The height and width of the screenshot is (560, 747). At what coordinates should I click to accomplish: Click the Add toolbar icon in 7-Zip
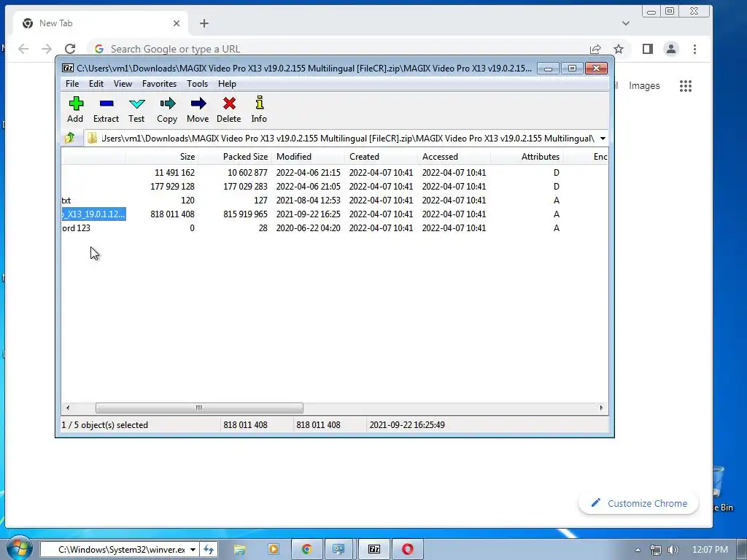[x=75, y=109]
